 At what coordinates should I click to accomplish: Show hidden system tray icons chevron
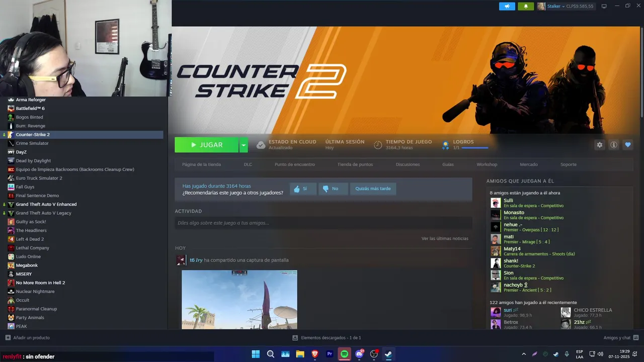pos(524,354)
